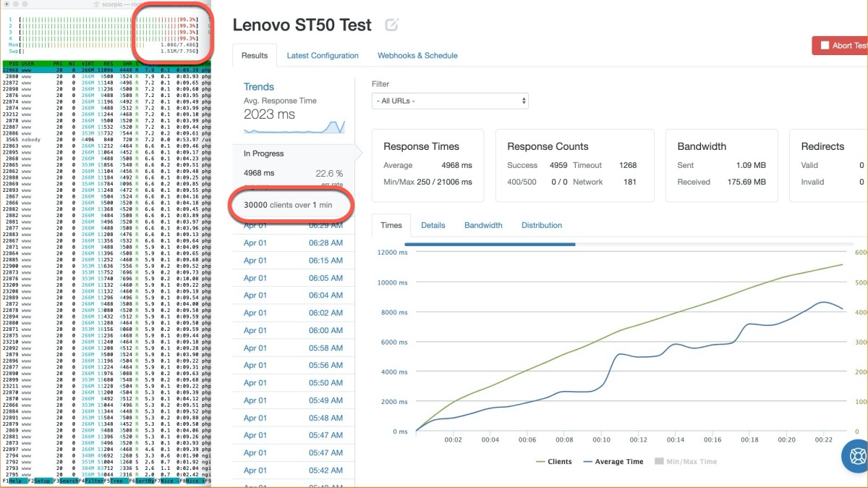Click the edit test name pencil icon
This screenshot has height=488, width=868.
point(391,25)
